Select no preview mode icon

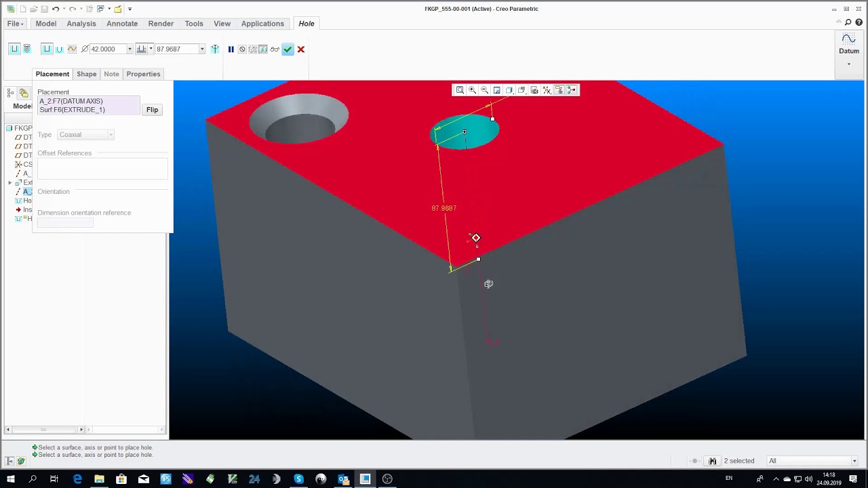[242, 49]
